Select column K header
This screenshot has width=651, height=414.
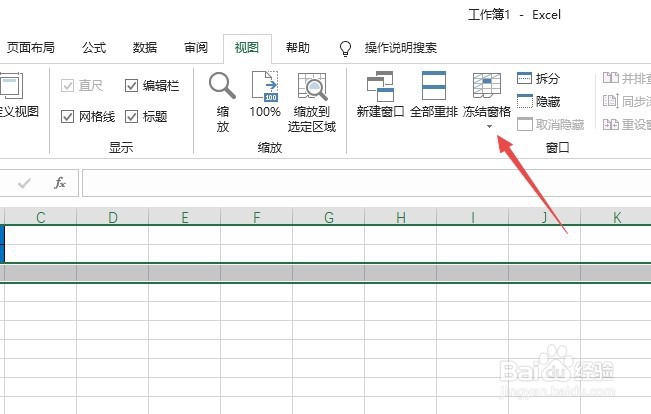(x=616, y=217)
